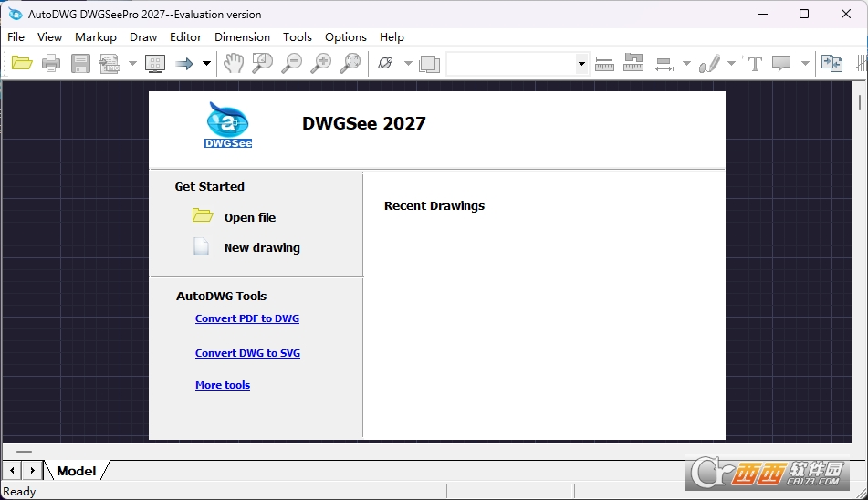Open the View menu
The height and width of the screenshot is (500, 868).
(50, 37)
